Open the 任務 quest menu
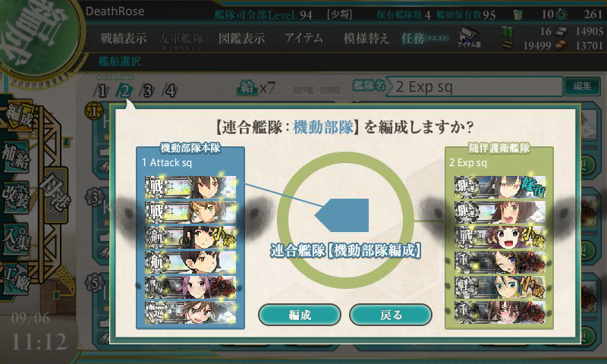This screenshot has width=607, height=364. (425, 38)
